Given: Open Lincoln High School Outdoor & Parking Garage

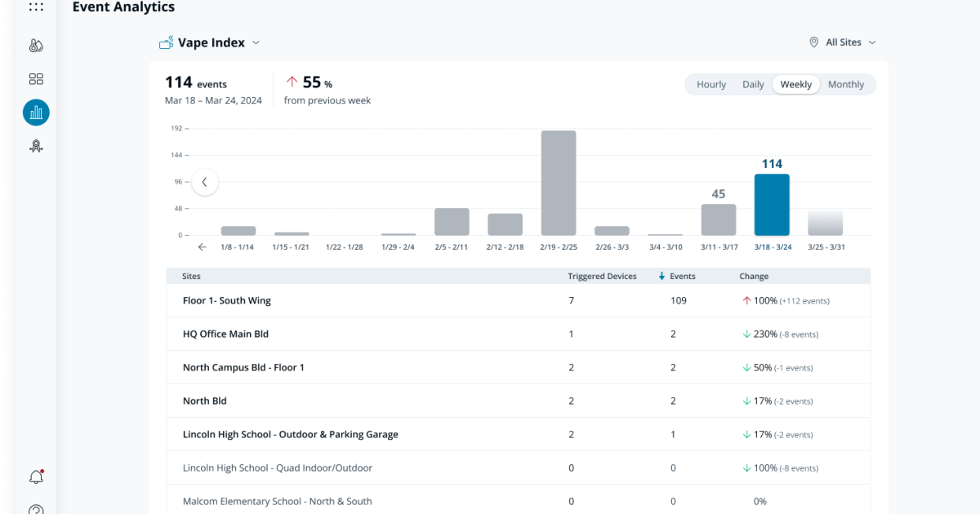Looking at the screenshot, I should pyautogui.click(x=519, y=435).
